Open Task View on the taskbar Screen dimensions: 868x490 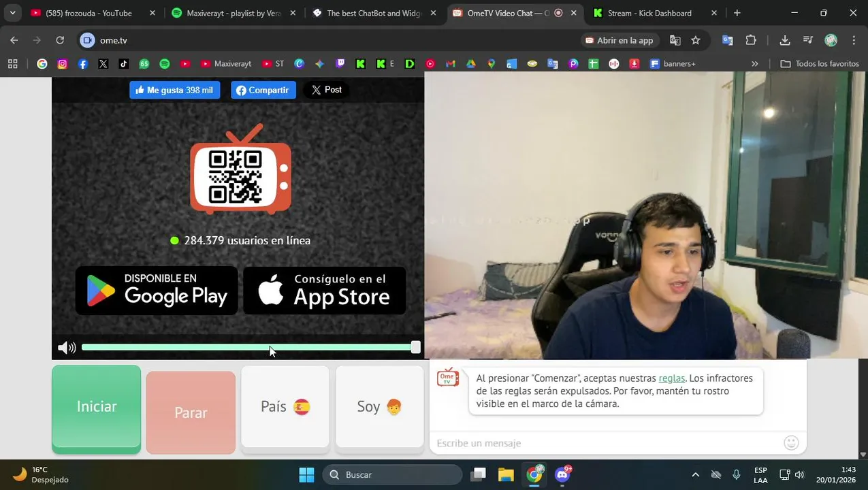tap(479, 474)
